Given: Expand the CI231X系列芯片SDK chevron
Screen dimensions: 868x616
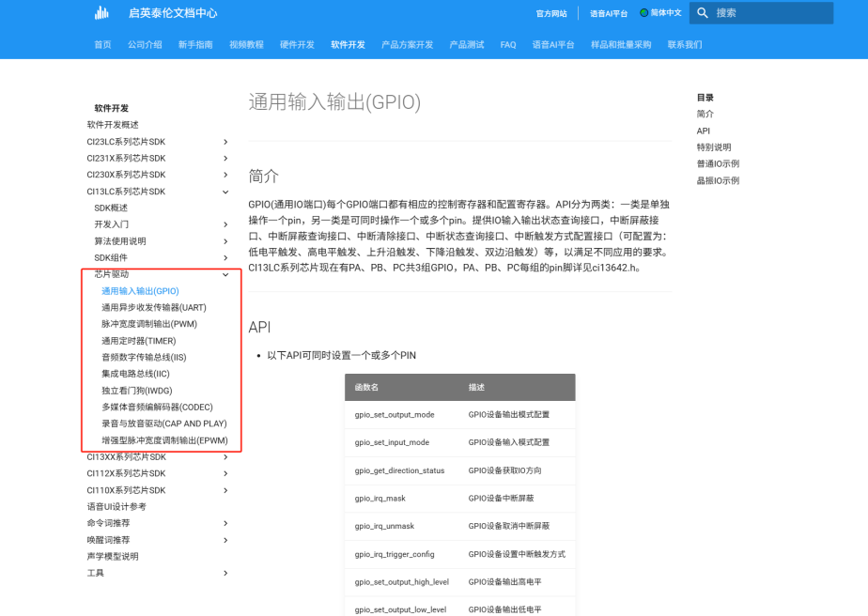Looking at the screenshot, I should click(225, 159).
